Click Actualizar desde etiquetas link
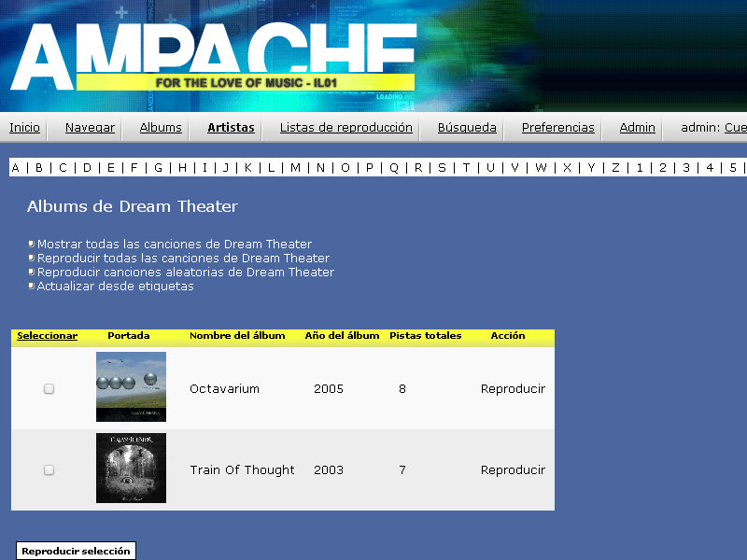 115,287
